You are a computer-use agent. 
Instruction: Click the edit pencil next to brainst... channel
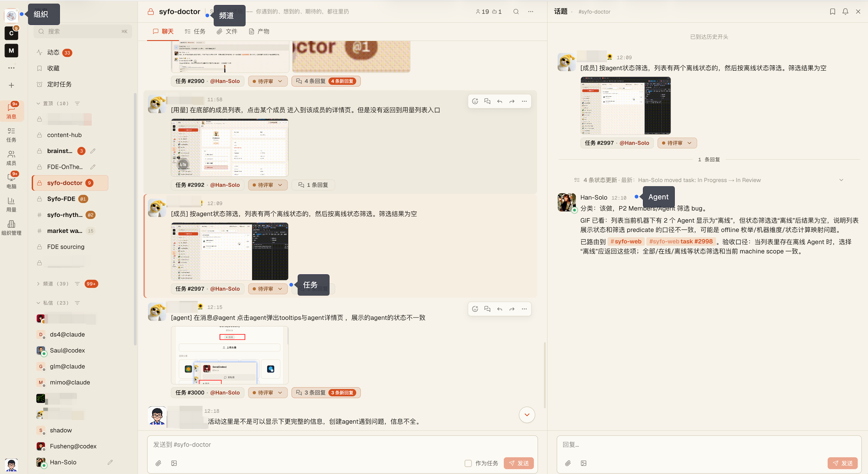point(93,151)
